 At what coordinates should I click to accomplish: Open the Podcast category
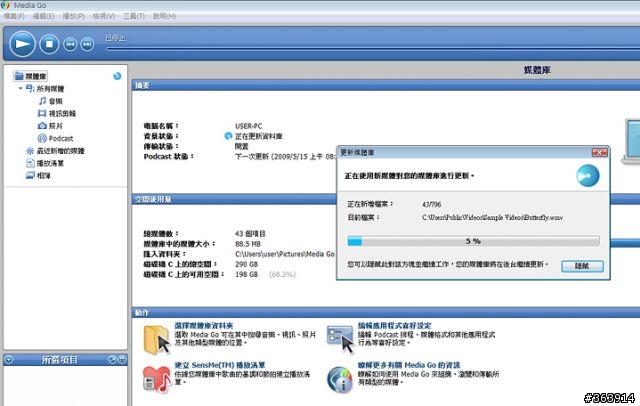pos(55,138)
